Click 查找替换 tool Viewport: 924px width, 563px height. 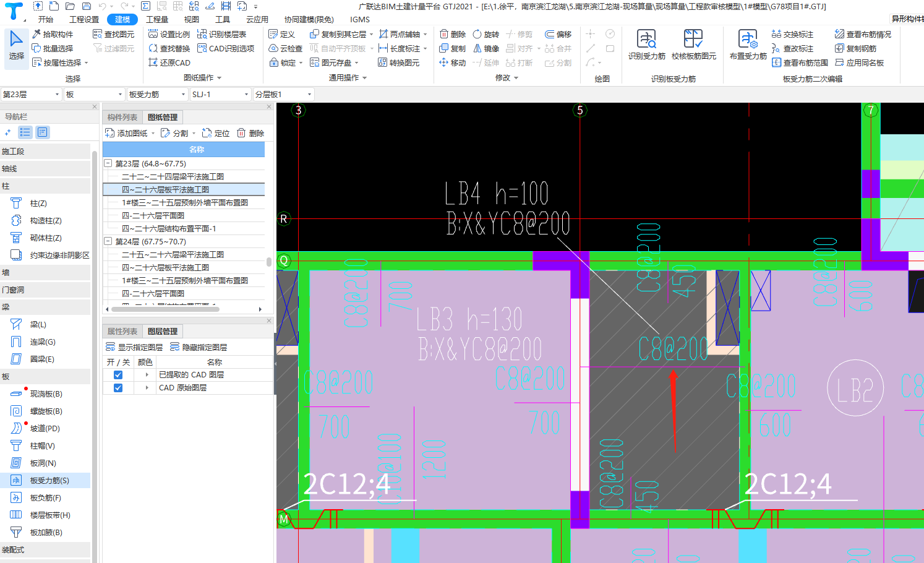tap(169, 48)
